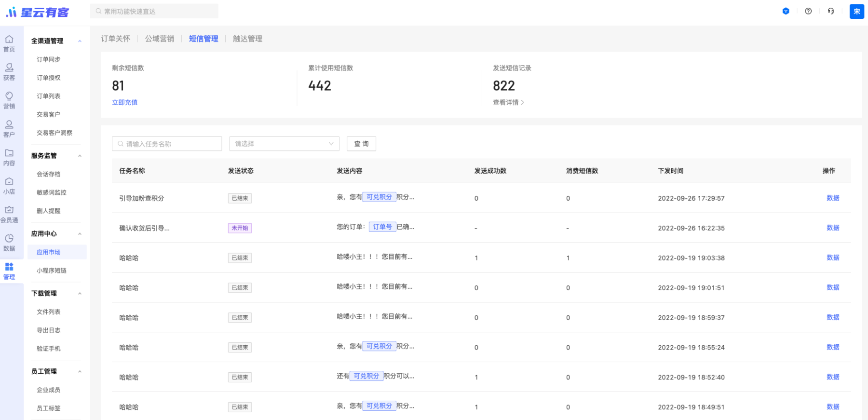The height and width of the screenshot is (420, 868).
Task: Open 数据 for task sent at 19:01:51
Action: [833, 287]
